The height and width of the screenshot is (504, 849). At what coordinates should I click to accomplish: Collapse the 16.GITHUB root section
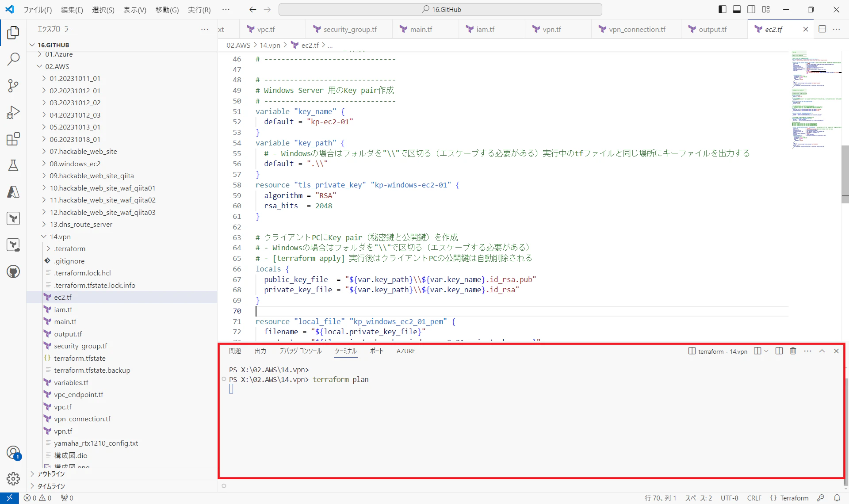[53, 45]
